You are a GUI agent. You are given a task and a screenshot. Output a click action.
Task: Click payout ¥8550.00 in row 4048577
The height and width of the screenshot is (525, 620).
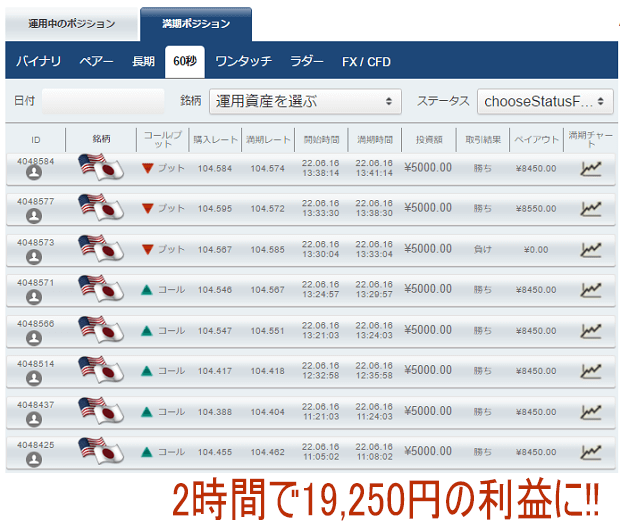click(x=536, y=209)
